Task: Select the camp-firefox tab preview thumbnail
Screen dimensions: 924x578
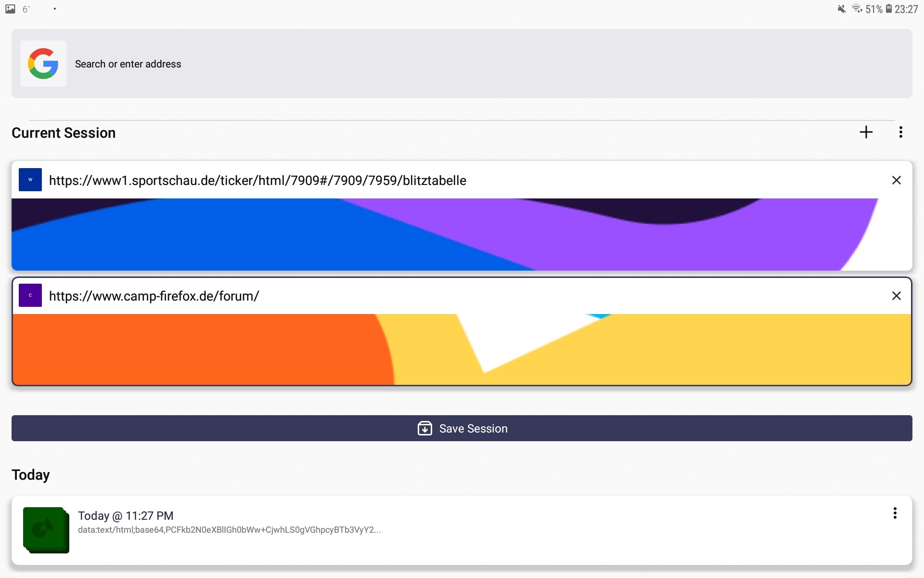Action: click(x=462, y=349)
